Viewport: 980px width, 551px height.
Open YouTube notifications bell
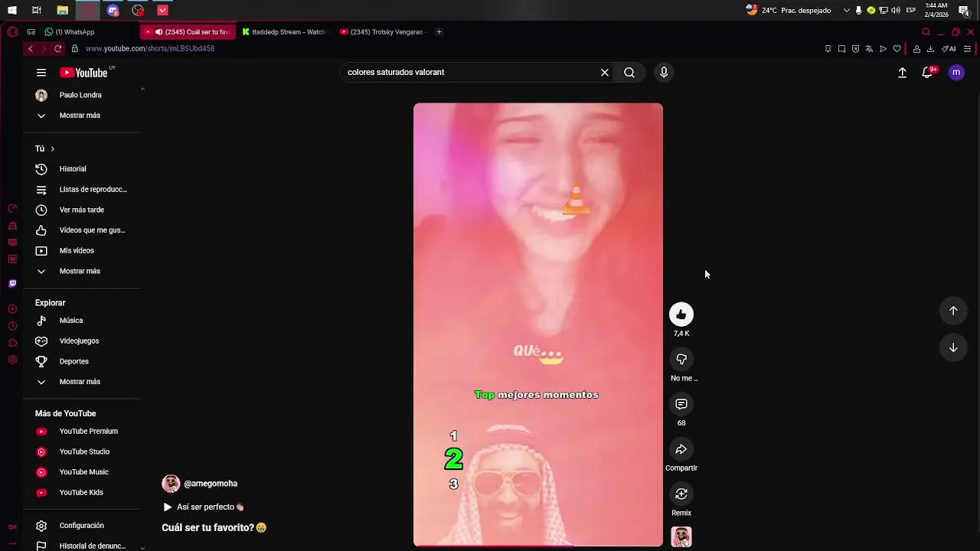pos(927,73)
